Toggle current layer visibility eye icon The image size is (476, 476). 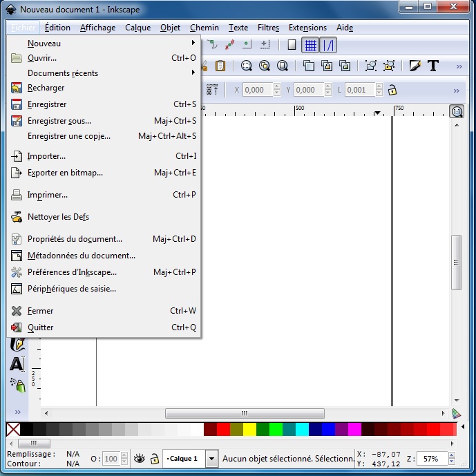coord(140,458)
